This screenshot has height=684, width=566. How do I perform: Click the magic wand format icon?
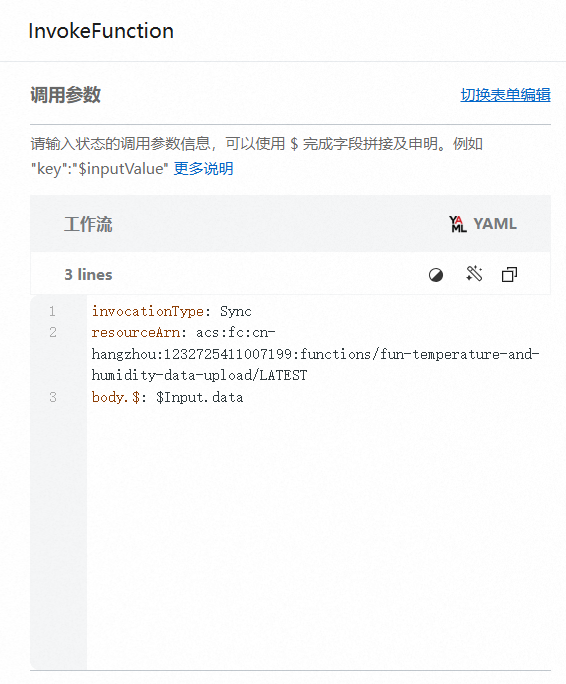click(x=474, y=274)
